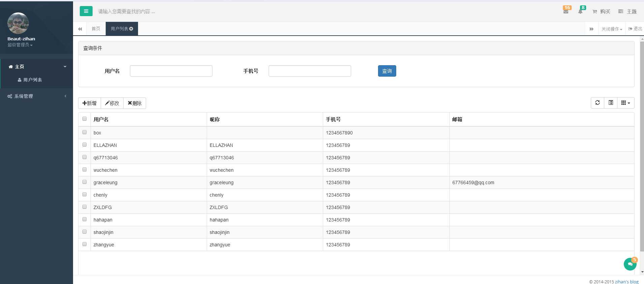Viewport: 644px width, 284px height.
Task: Check the checkbox for row chenly
Action: coord(84,195)
